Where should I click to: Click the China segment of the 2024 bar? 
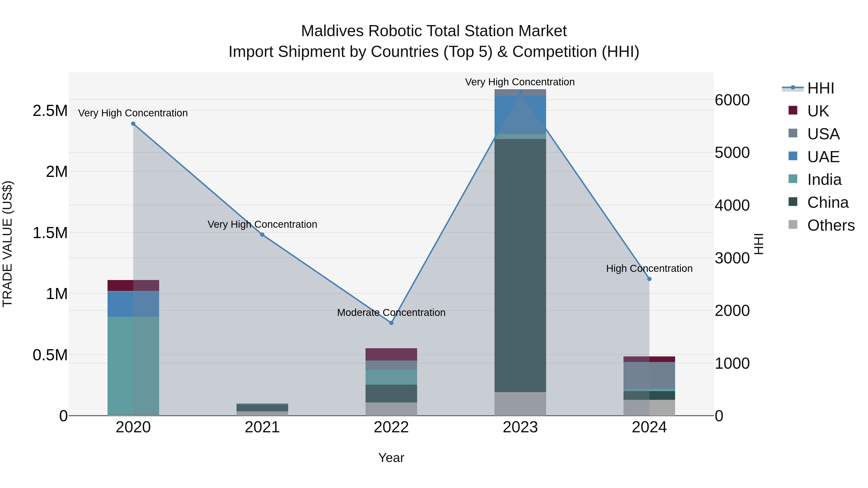pos(649,395)
